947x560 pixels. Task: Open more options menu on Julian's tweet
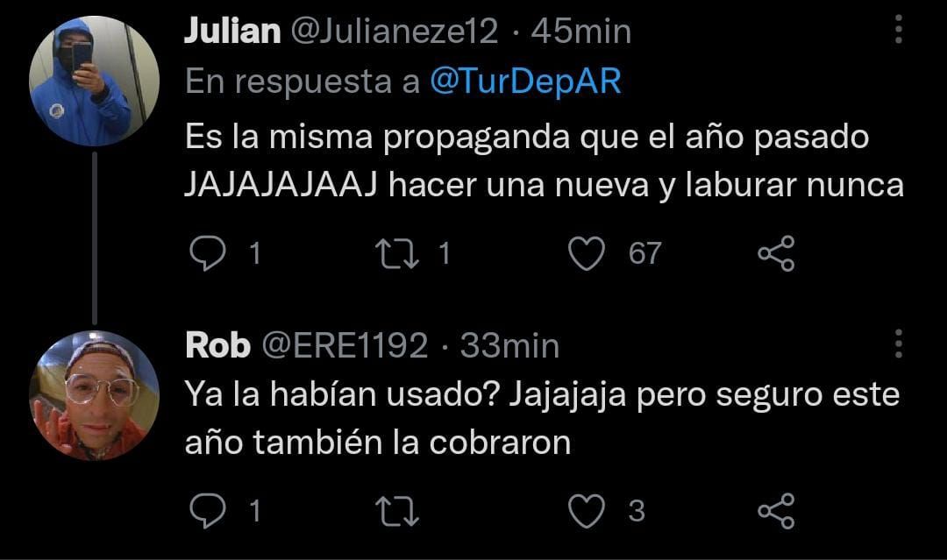pos(899,30)
